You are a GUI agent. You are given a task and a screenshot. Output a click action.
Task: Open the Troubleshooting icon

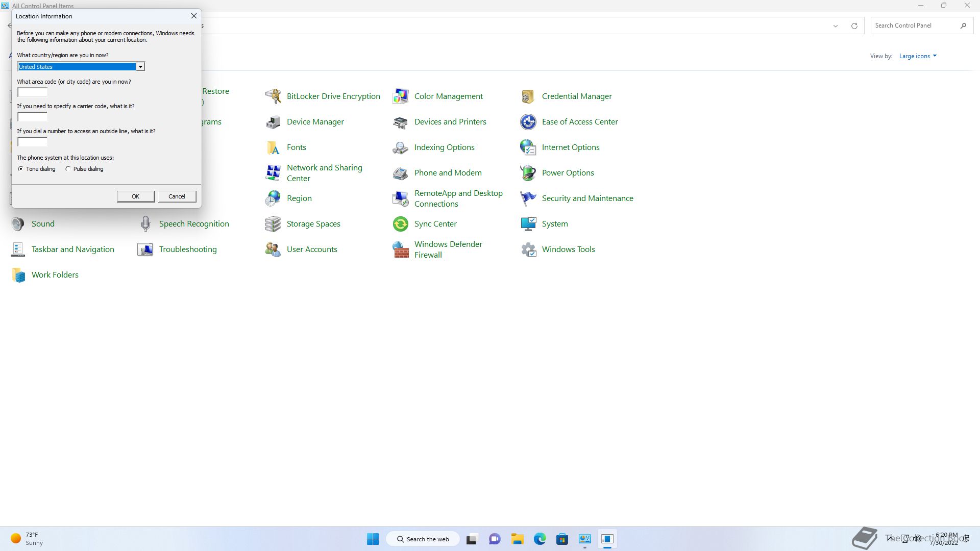145,249
